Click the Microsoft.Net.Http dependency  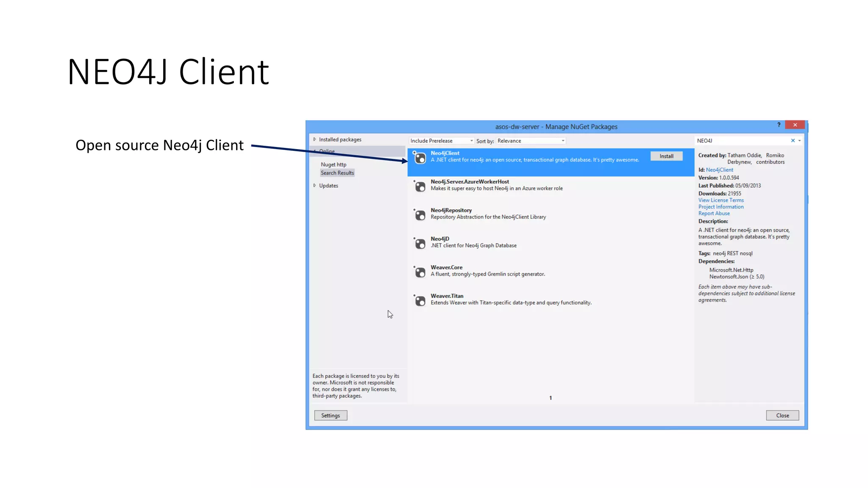[731, 270]
